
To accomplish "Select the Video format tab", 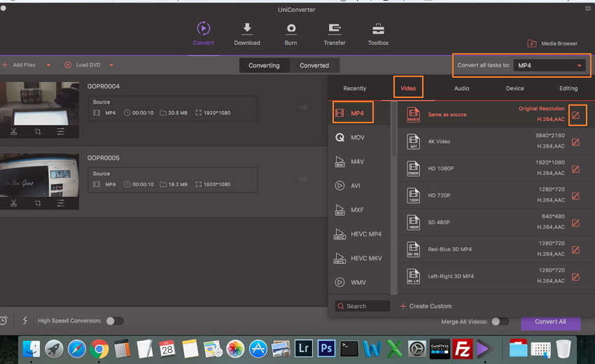I will click(x=408, y=88).
